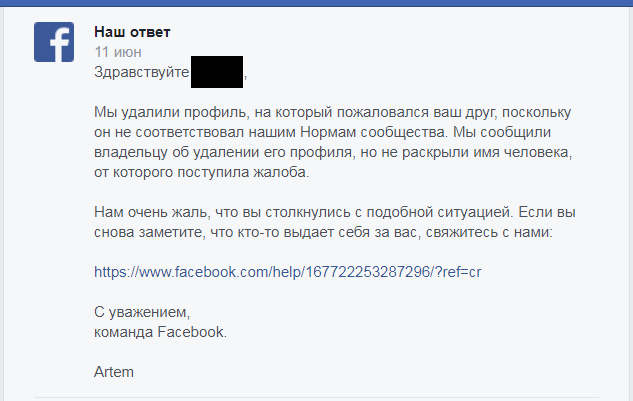Click the words "Мы удалили профиль"

[158, 111]
